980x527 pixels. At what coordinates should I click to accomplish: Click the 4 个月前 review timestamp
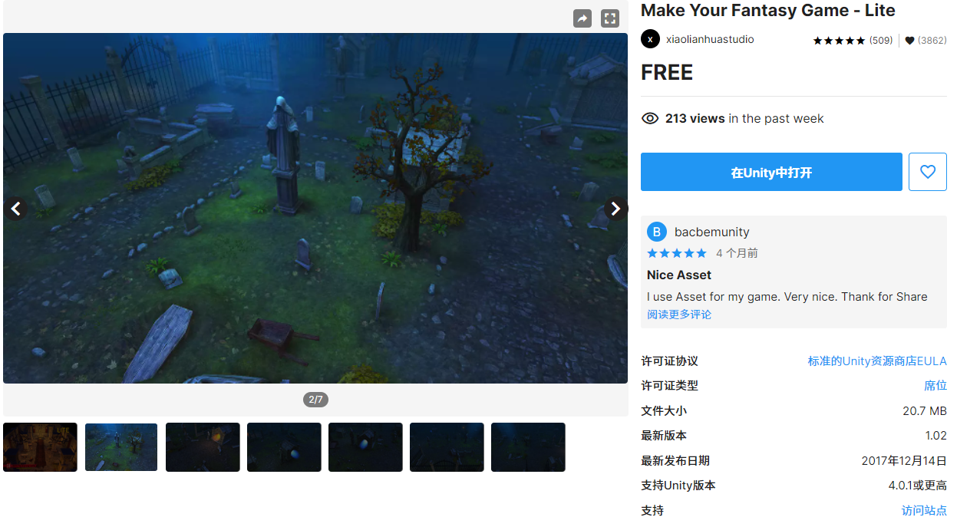coord(737,253)
